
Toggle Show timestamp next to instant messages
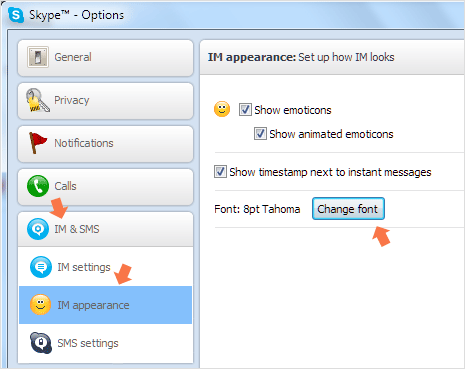tap(220, 172)
